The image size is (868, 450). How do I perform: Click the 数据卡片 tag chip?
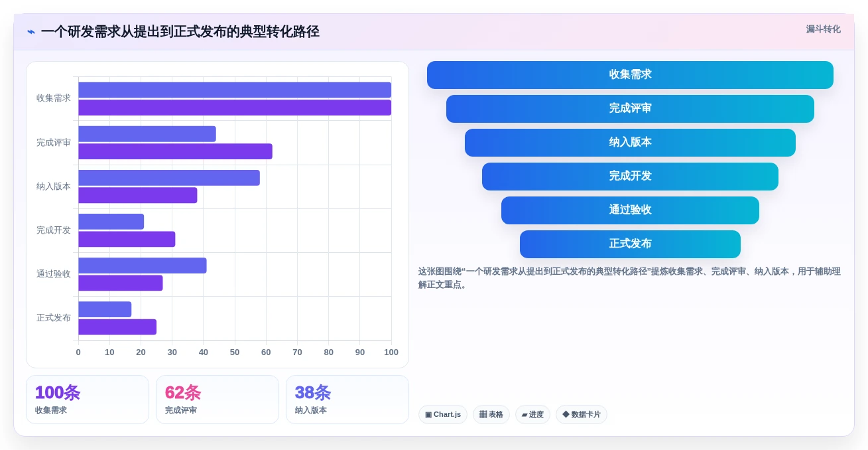coord(582,415)
